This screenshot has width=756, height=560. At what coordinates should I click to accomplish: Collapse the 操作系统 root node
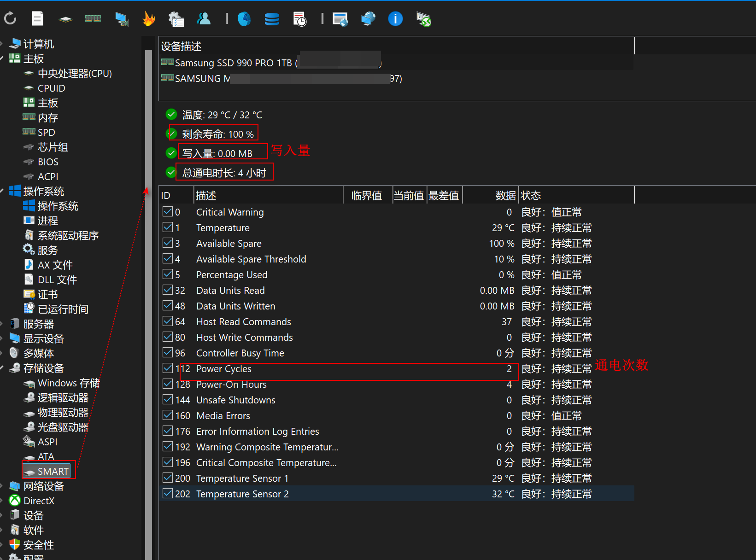(2, 191)
